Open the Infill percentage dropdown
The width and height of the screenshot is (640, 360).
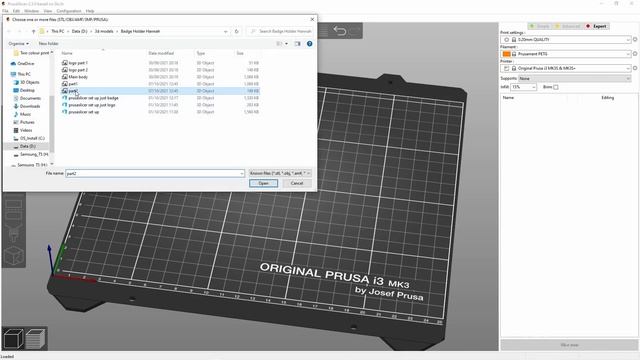tap(524, 87)
